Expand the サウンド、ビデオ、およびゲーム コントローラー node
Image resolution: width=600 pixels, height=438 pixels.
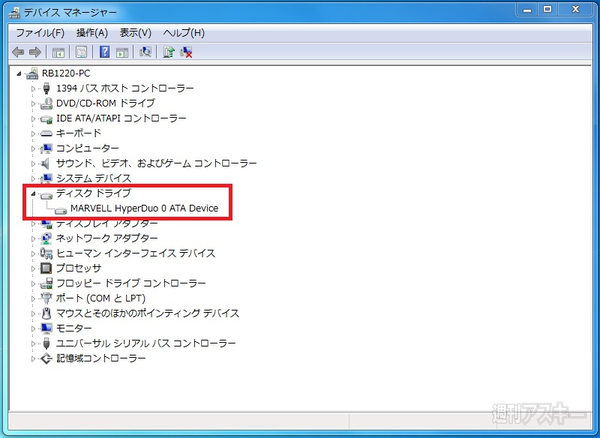[33, 164]
